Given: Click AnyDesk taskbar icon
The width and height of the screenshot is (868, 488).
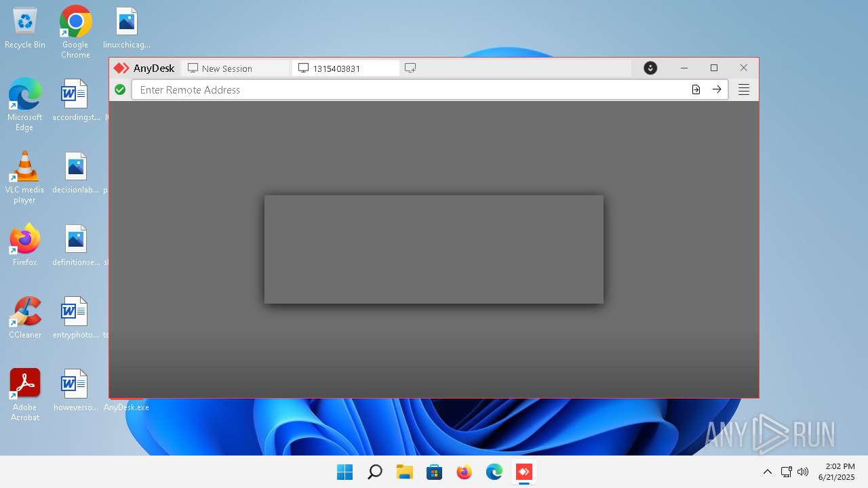Looking at the screenshot, I should point(524,472).
